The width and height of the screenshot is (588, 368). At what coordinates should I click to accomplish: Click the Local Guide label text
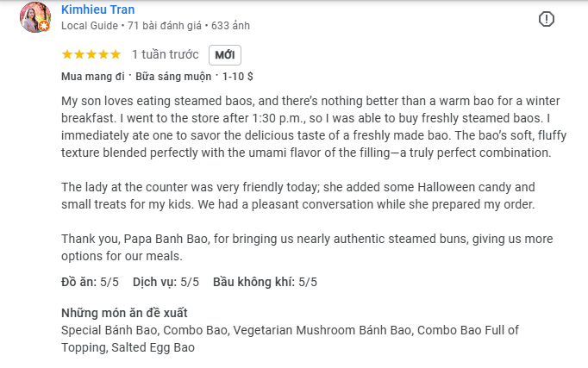click(x=89, y=25)
